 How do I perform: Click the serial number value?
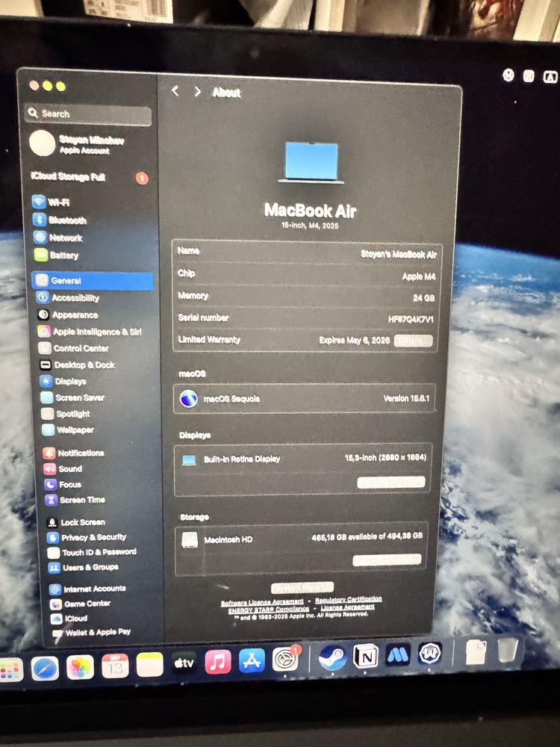click(411, 319)
